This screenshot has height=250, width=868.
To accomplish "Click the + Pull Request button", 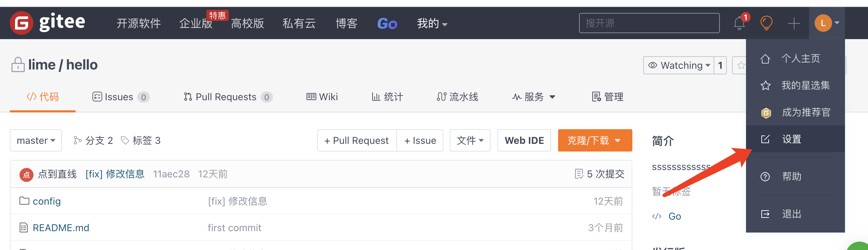I will 357,140.
